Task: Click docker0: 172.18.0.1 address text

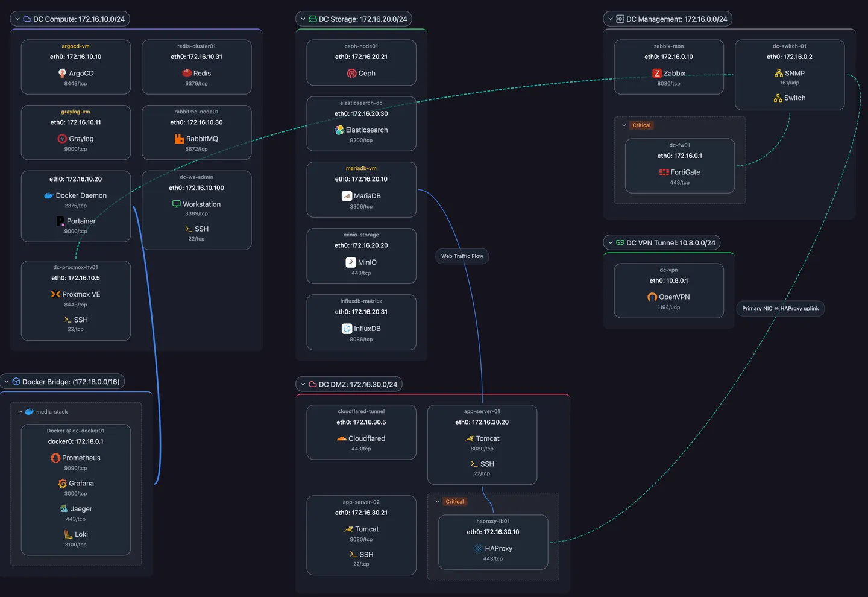Action: (76, 441)
